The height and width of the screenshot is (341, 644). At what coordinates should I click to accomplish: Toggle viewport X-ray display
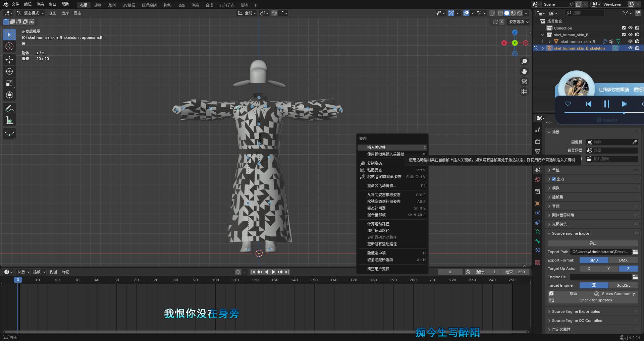(x=492, y=13)
